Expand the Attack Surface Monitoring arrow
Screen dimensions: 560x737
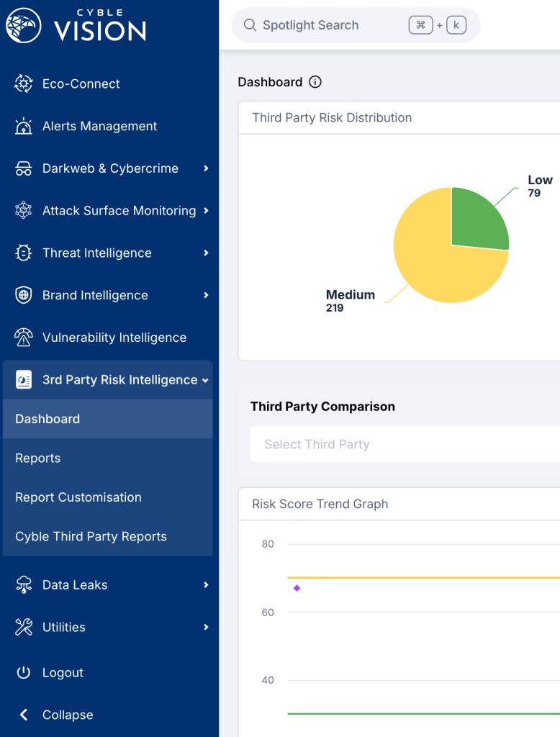point(206,211)
